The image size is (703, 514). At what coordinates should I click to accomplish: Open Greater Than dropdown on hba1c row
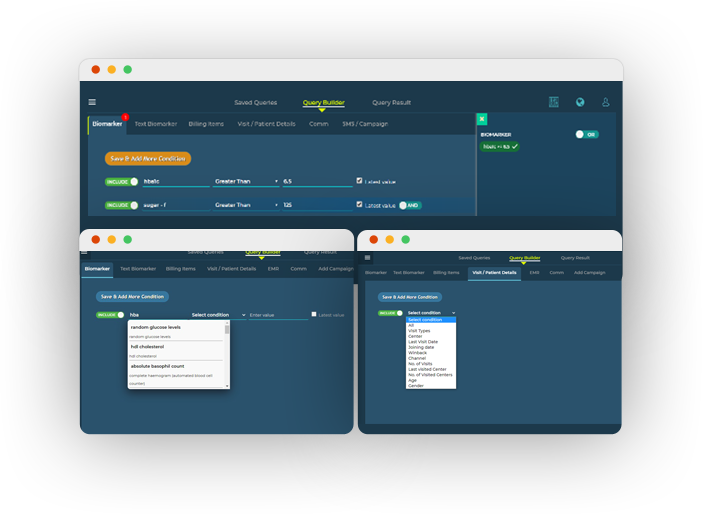[246, 182]
